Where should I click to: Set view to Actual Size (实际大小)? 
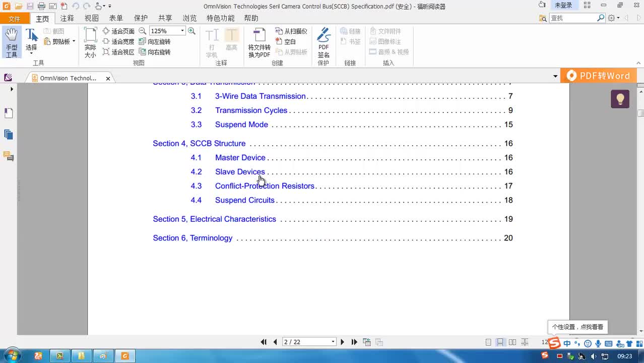(90, 43)
